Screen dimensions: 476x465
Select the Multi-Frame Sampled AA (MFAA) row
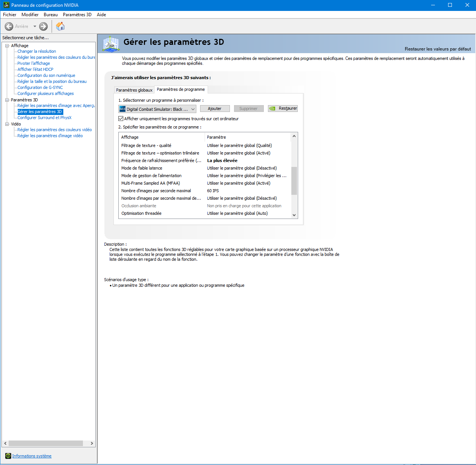(x=205, y=183)
